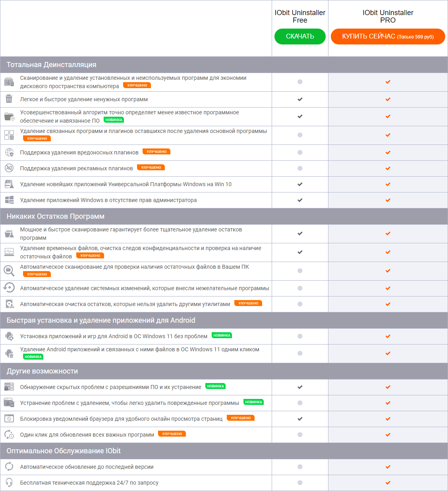Click the magnifier icon for automatic residual scanning

click(9, 271)
